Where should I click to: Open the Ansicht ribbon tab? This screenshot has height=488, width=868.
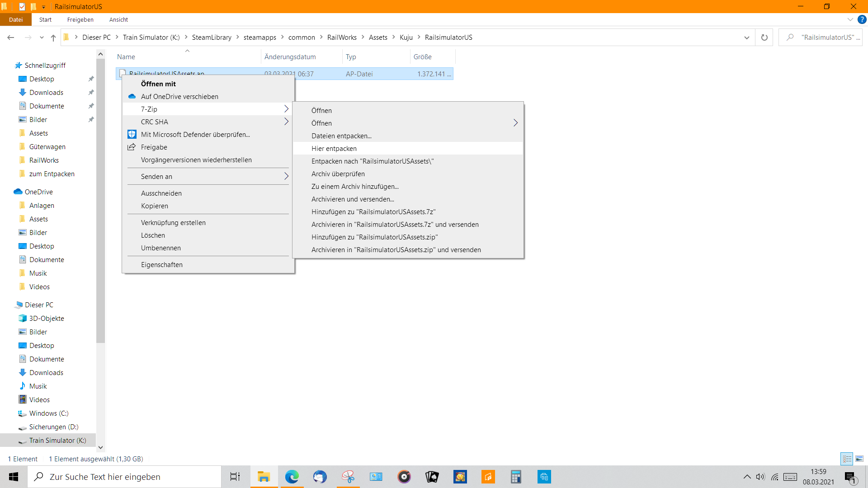[x=118, y=19]
